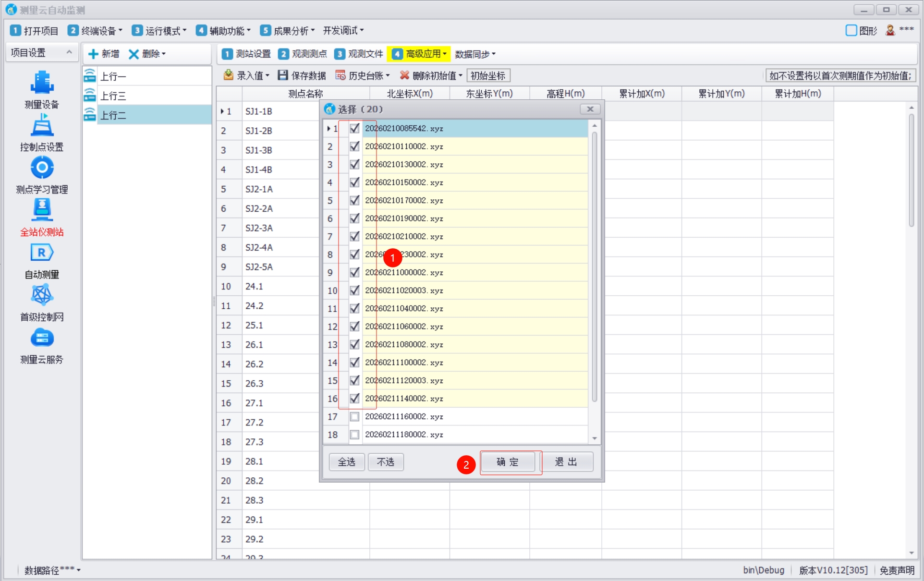Open 测点学习管理 icon
Screen dimensions: 924x581
point(42,168)
